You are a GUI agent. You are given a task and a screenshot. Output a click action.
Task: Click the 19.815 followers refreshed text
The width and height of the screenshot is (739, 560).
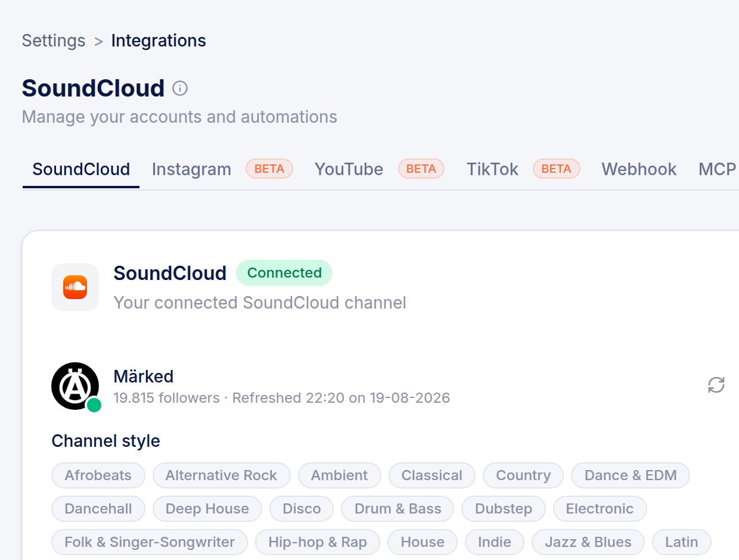(x=281, y=397)
